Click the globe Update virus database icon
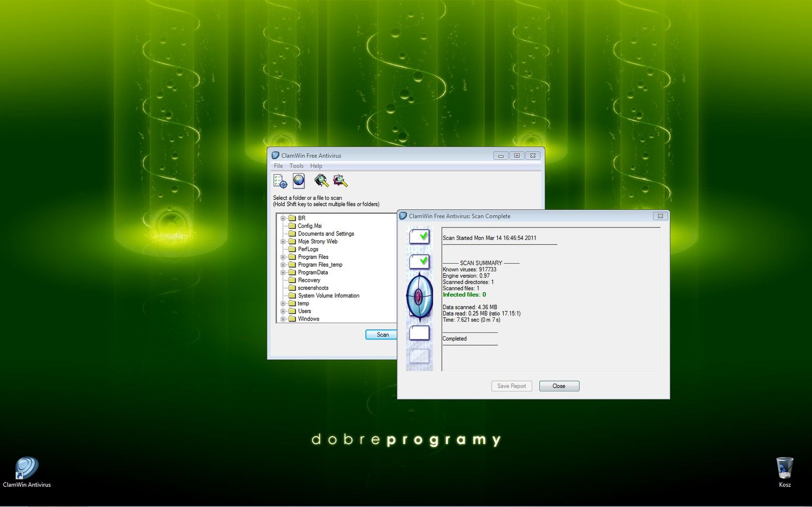The width and height of the screenshot is (812, 507). 299,181
